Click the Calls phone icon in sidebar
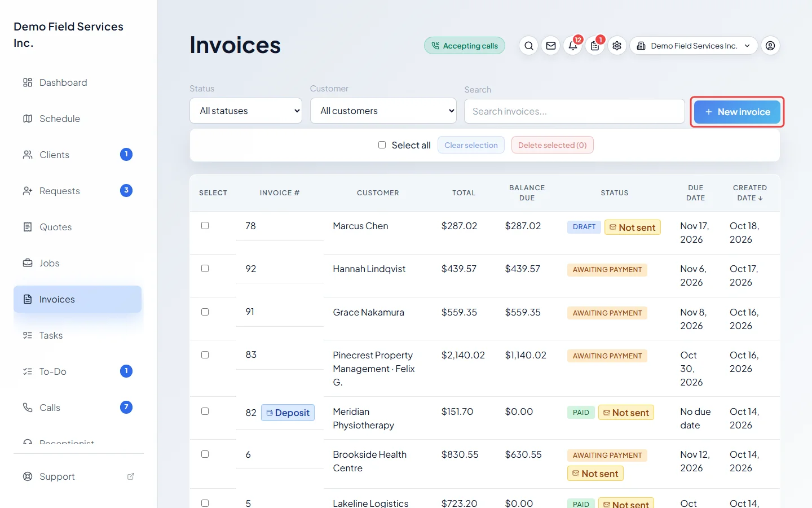This screenshot has height=508, width=812. coord(28,408)
